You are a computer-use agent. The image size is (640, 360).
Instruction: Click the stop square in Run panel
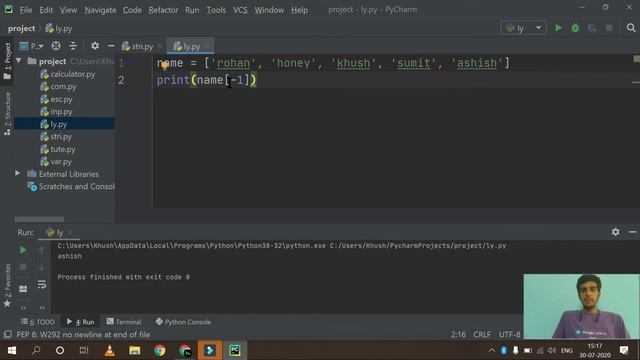(23, 267)
